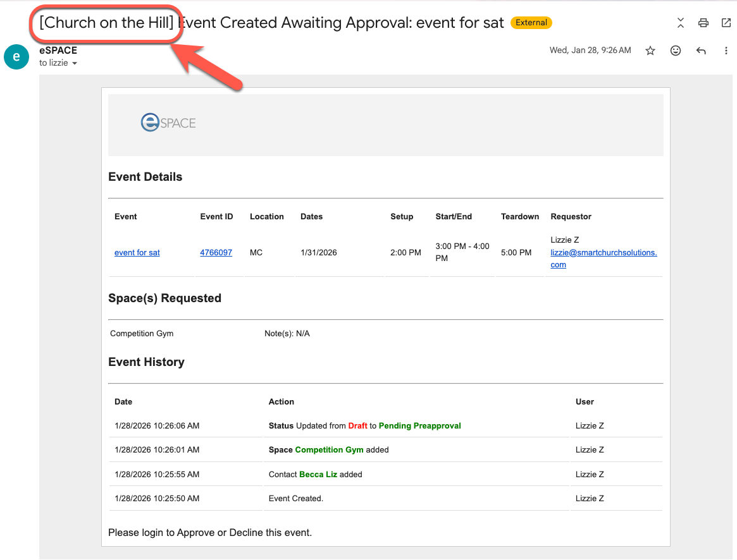Open Event ID 4766097 link
The height and width of the screenshot is (560, 737).
pos(216,252)
